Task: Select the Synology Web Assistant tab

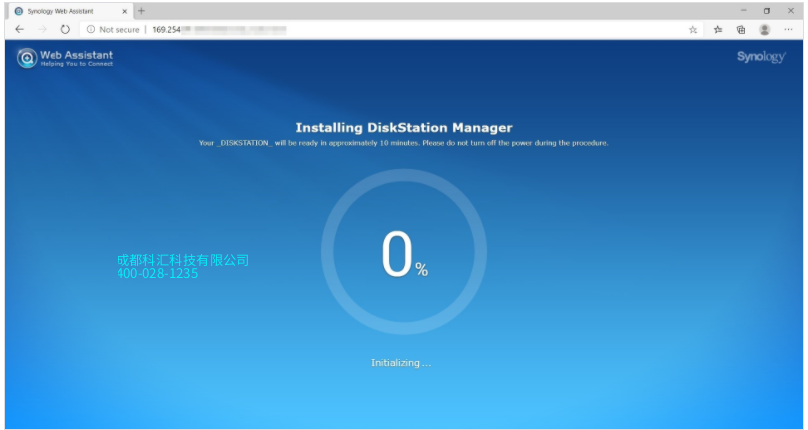Action: pyautogui.click(x=71, y=11)
